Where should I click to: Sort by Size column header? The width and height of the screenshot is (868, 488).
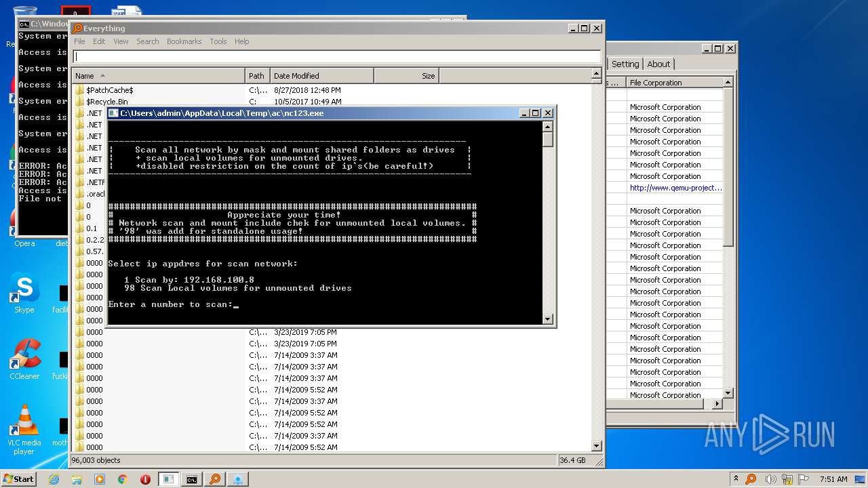[406, 76]
